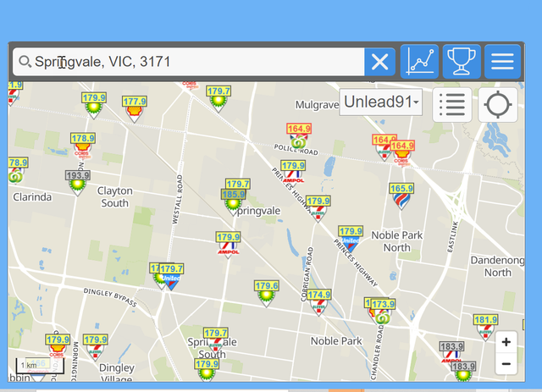The width and height of the screenshot is (542, 392).
Task: Select BP station priced 193.9
Action: tap(78, 183)
